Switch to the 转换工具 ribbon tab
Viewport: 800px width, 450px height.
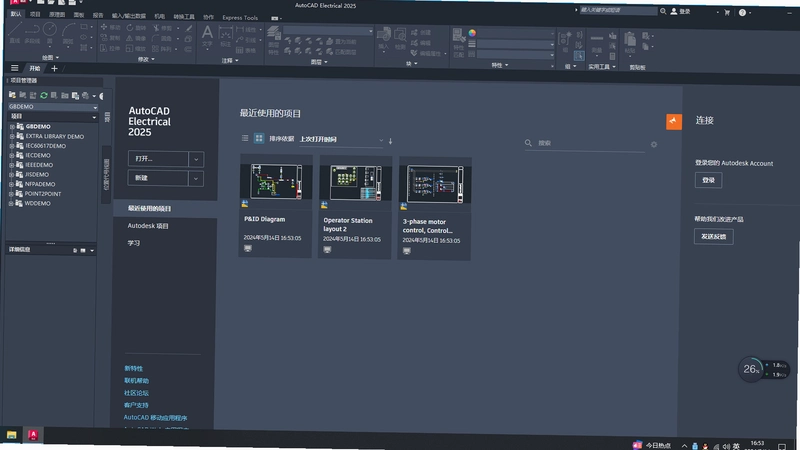pos(184,16)
